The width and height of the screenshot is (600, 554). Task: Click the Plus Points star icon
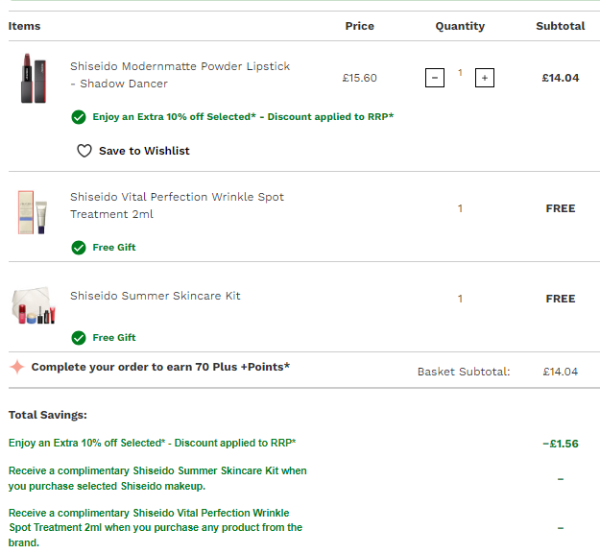(17, 367)
